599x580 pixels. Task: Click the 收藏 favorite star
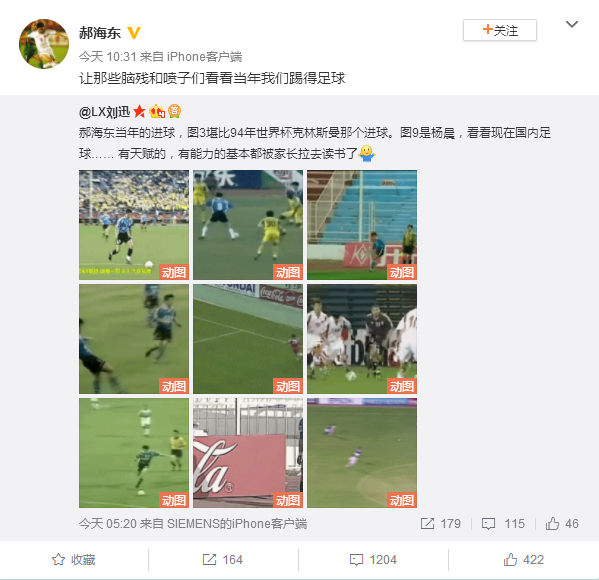click(x=73, y=560)
